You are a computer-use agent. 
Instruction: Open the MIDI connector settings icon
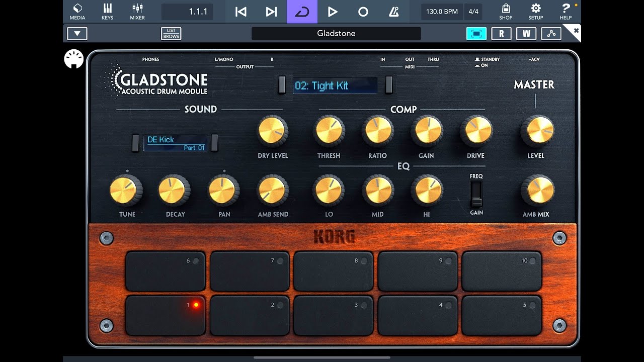pos(74,59)
